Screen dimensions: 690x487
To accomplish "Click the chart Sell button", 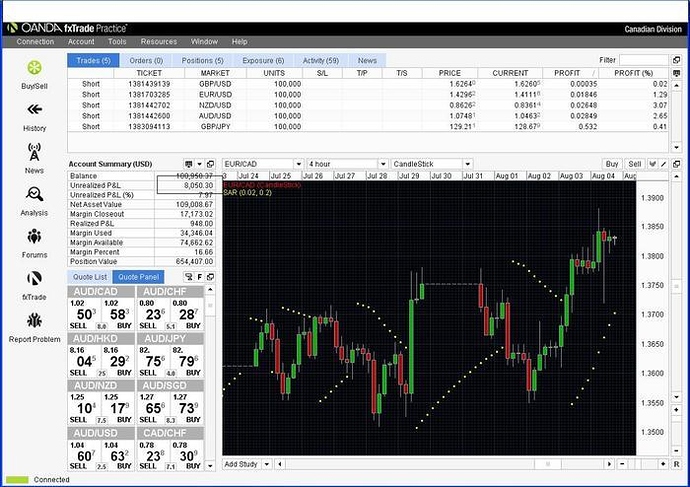I will pos(635,164).
